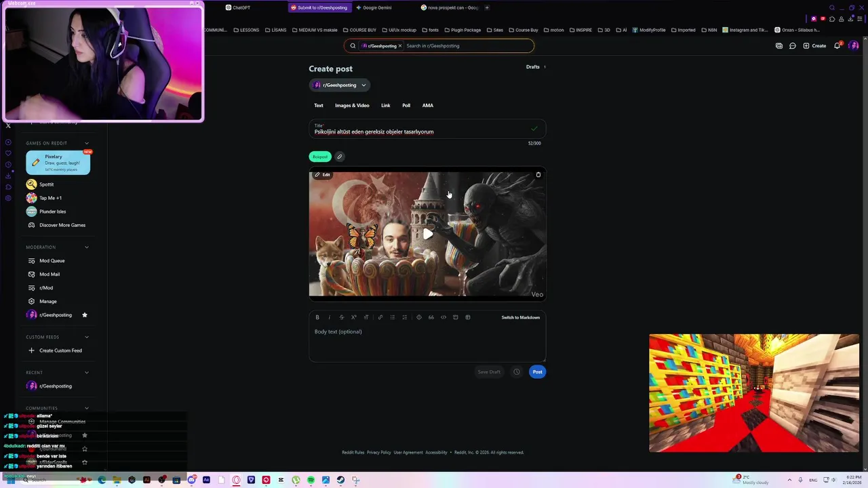Mark text as spoiler
868x488 pixels.
(x=418, y=317)
